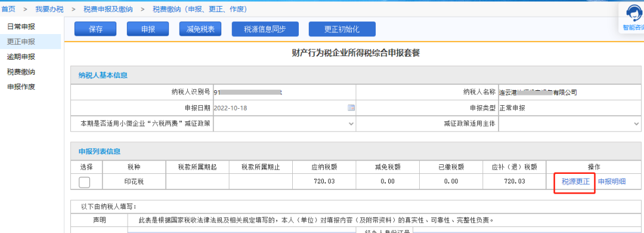644x233 pixels.
Task: Open 税源更正 link for 印花税
Action: pyautogui.click(x=575, y=182)
